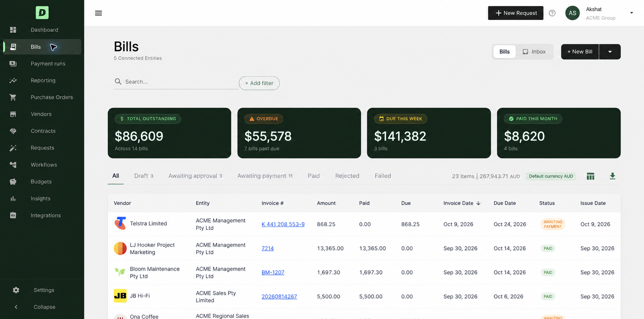Image resolution: width=644 pixels, height=319 pixels.
Task: Open the column layout icon
Action: tap(590, 176)
